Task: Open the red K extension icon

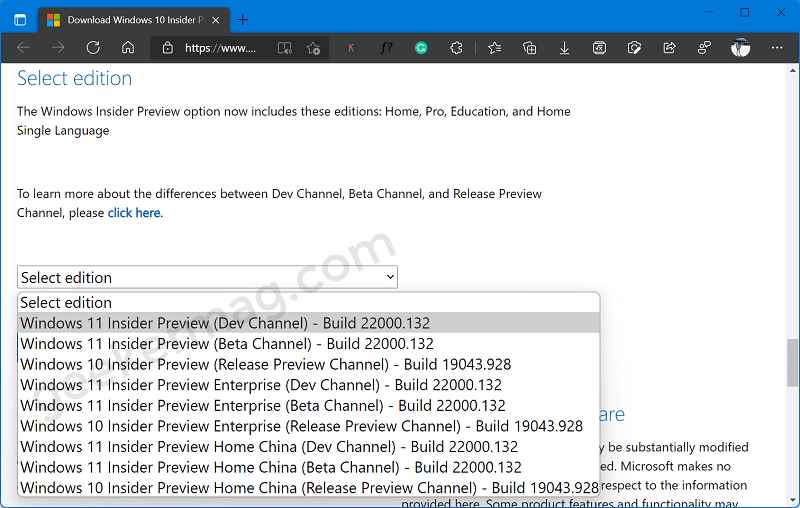Action: [351, 48]
